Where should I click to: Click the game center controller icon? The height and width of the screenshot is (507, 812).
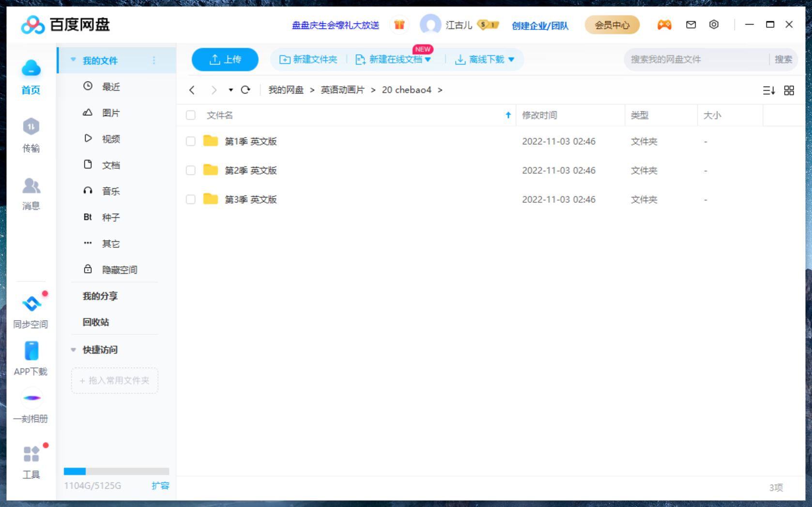coord(664,25)
